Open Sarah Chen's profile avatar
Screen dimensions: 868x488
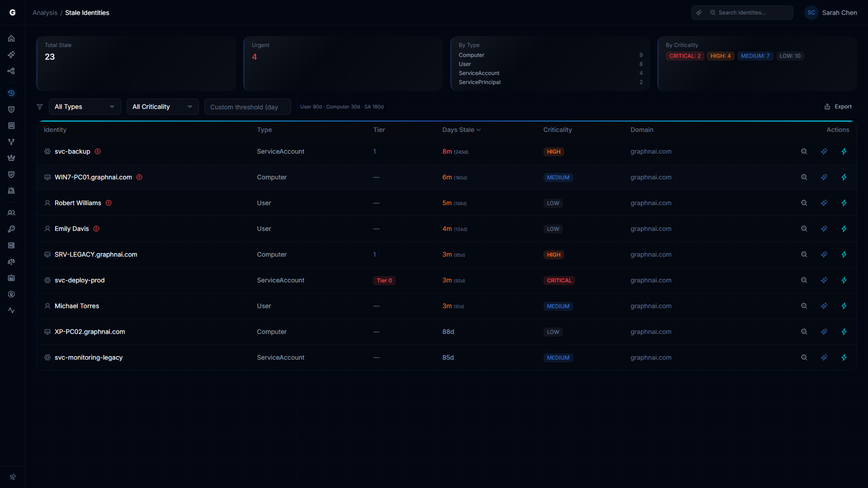(811, 13)
